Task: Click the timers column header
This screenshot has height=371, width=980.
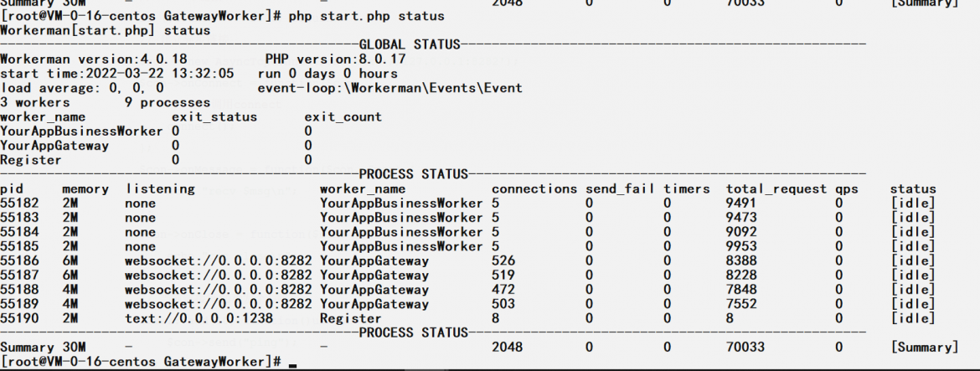Action: 687,188
